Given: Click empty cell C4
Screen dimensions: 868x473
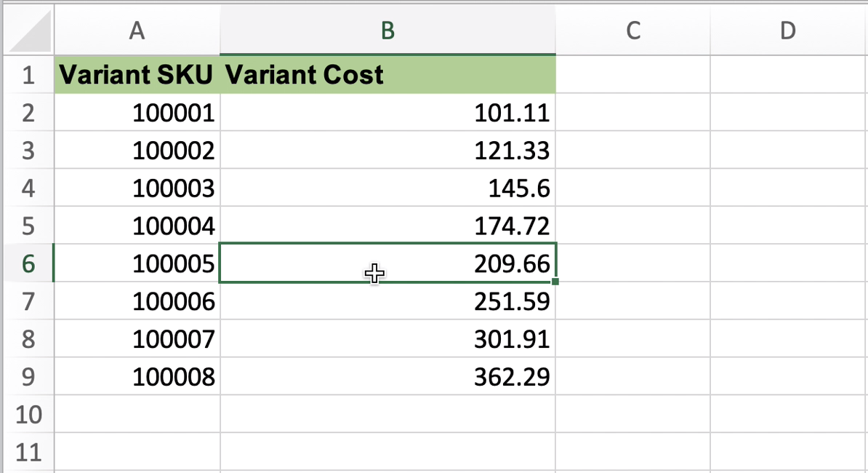Looking at the screenshot, I should (632, 188).
